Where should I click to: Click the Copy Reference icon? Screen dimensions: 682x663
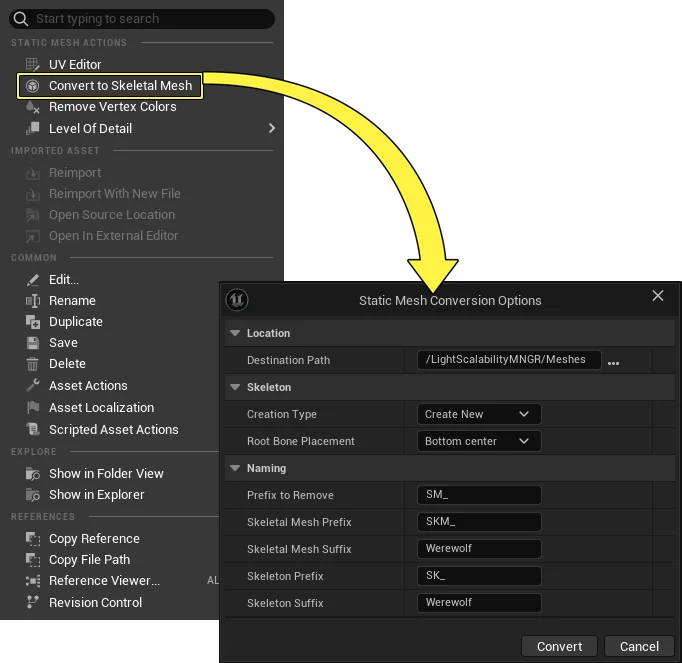coord(33,539)
